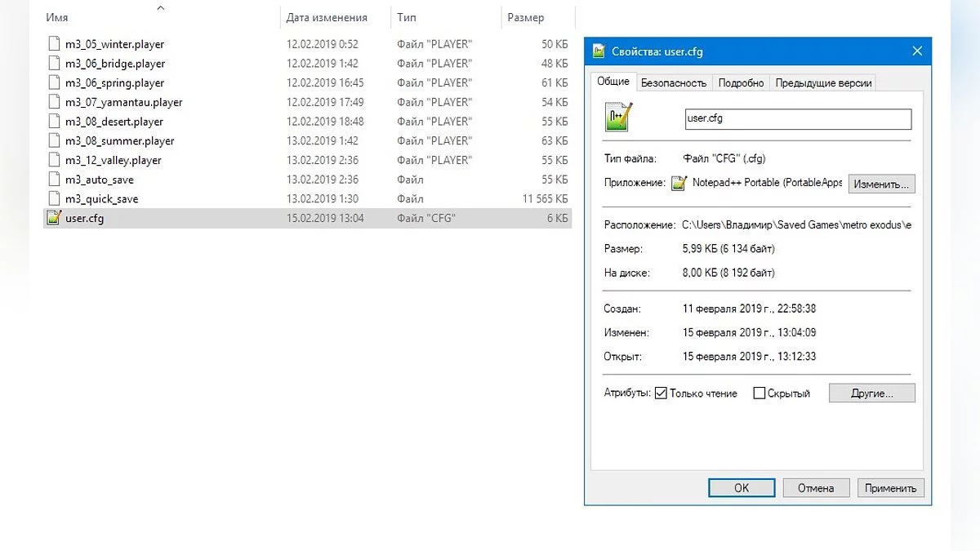
Task: Open the 'Подробно' tab
Action: (741, 82)
